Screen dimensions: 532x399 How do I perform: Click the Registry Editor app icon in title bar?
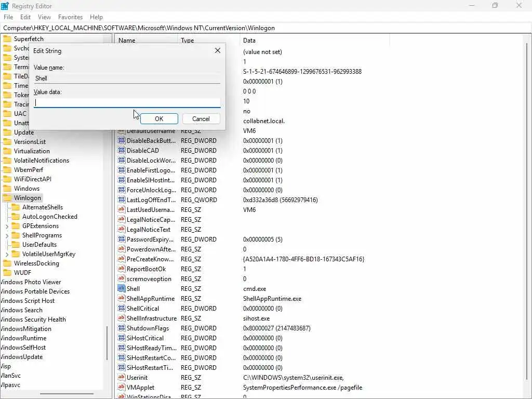[5, 6]
